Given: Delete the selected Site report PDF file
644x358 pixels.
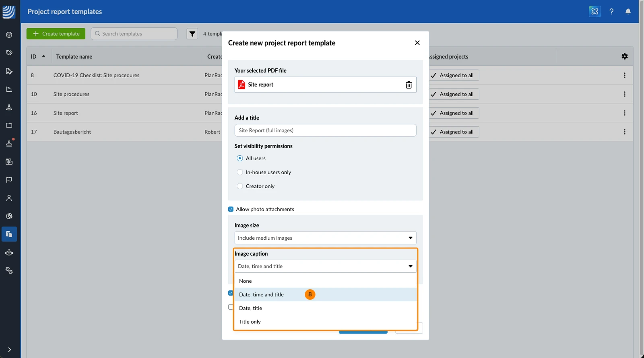Looking at the screenshot, I should [409, 85].
